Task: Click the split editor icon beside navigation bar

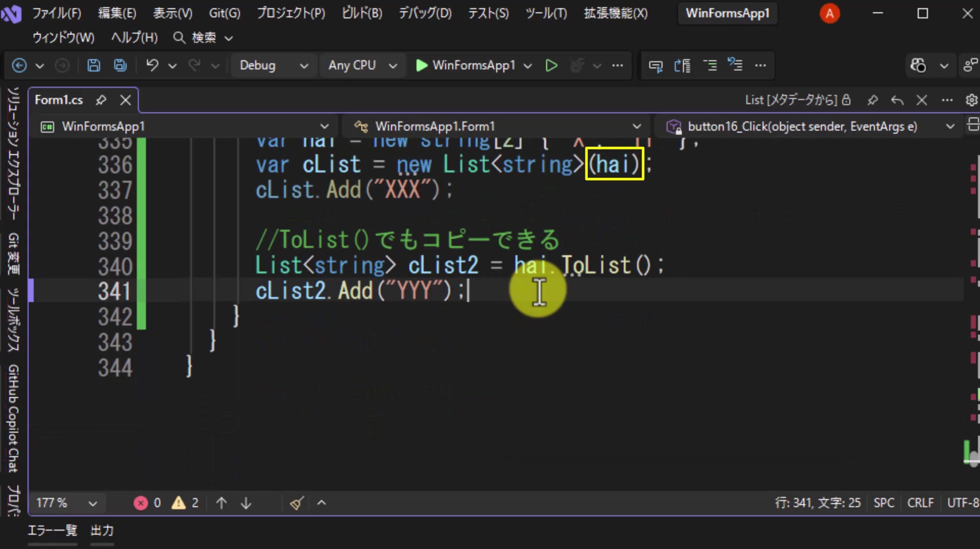Action: click(x=973, y=124)
